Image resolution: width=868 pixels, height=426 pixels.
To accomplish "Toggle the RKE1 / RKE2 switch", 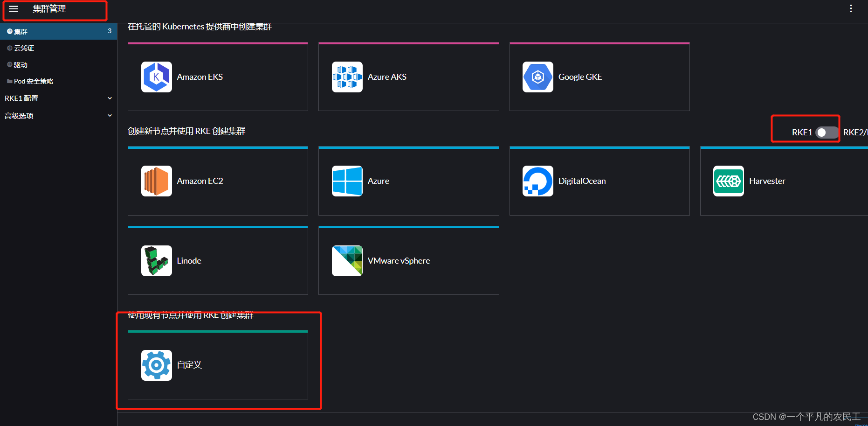I will click(x=827, y=133).
